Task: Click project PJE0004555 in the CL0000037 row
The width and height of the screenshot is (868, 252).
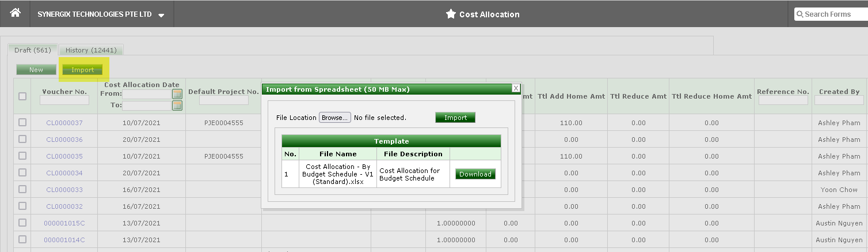Action: 223,123
